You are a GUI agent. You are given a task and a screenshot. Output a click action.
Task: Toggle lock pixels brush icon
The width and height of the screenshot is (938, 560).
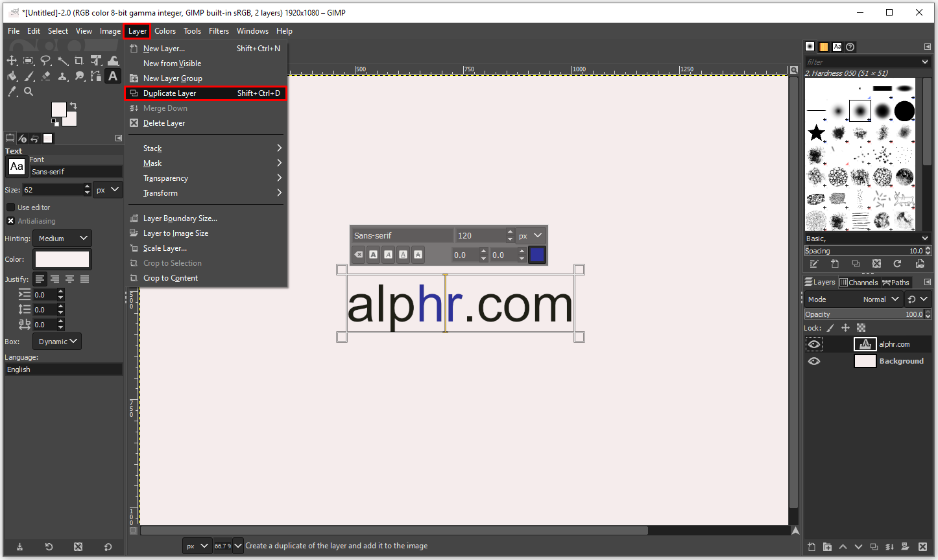830,328
